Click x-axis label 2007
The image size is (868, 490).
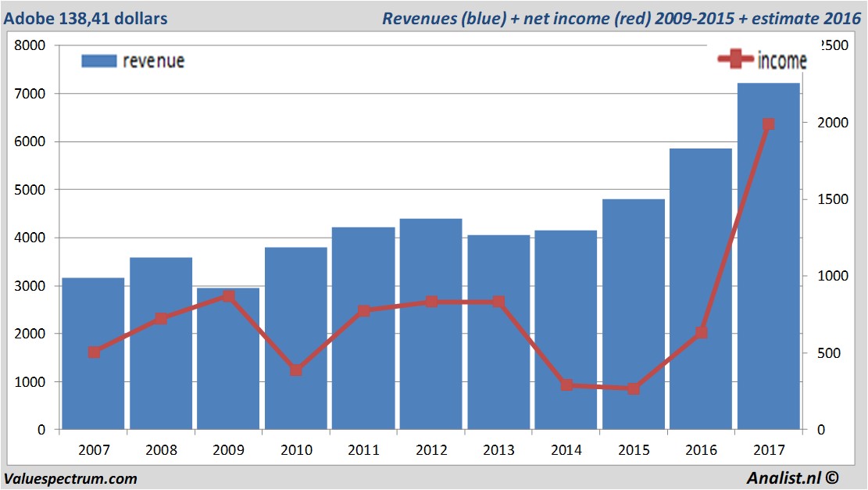pos(94,449)
